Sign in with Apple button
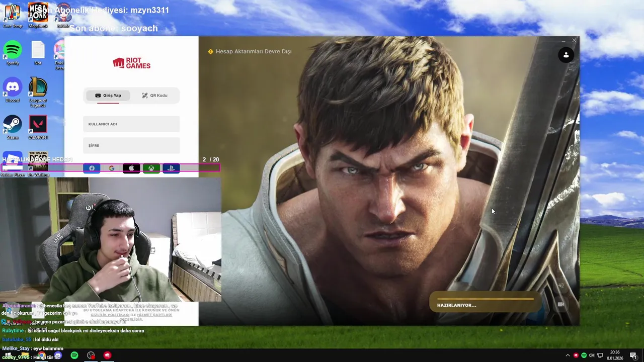This screenshot has width=644, height=362. click(131, 168)
